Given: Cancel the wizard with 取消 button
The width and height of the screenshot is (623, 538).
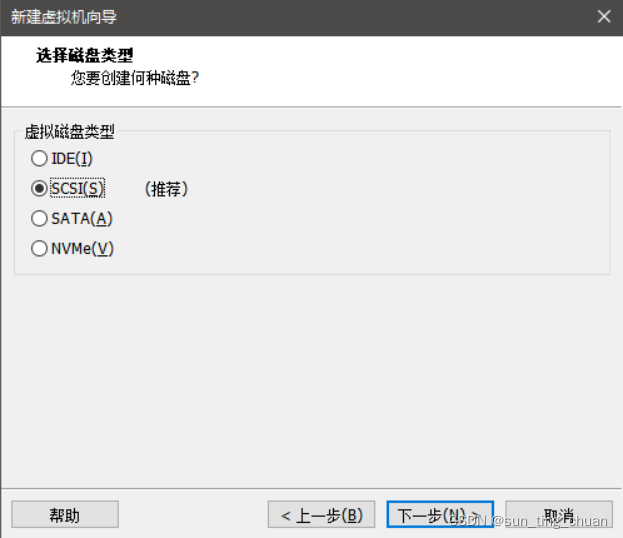Looking at the screenshot, I should click(559, 515).
